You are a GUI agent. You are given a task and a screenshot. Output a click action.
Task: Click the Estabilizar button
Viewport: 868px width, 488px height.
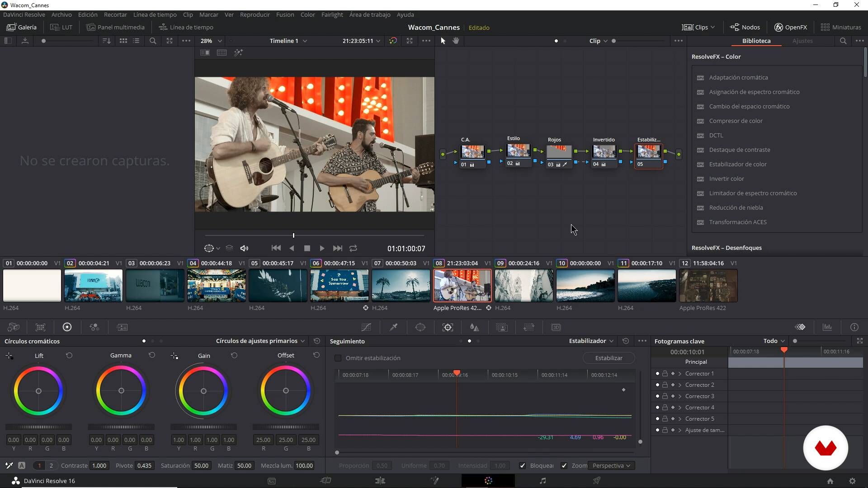[609, 358]
